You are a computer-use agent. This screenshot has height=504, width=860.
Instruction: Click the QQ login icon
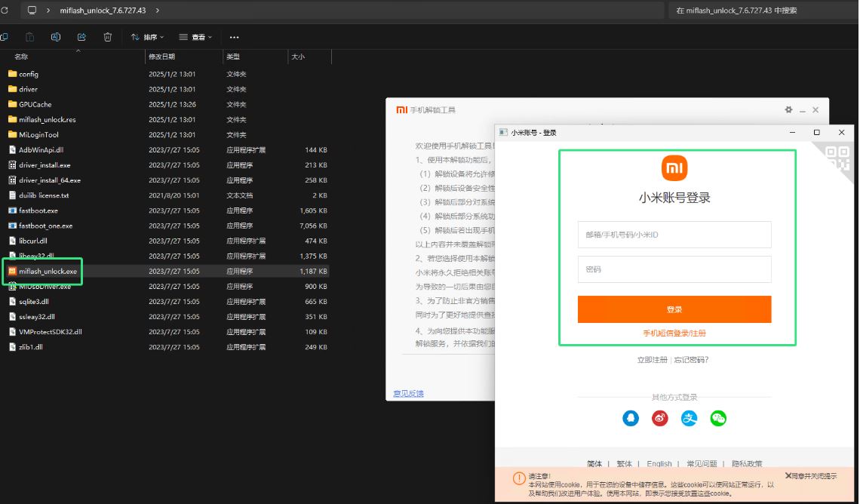(x=631, y=418)
